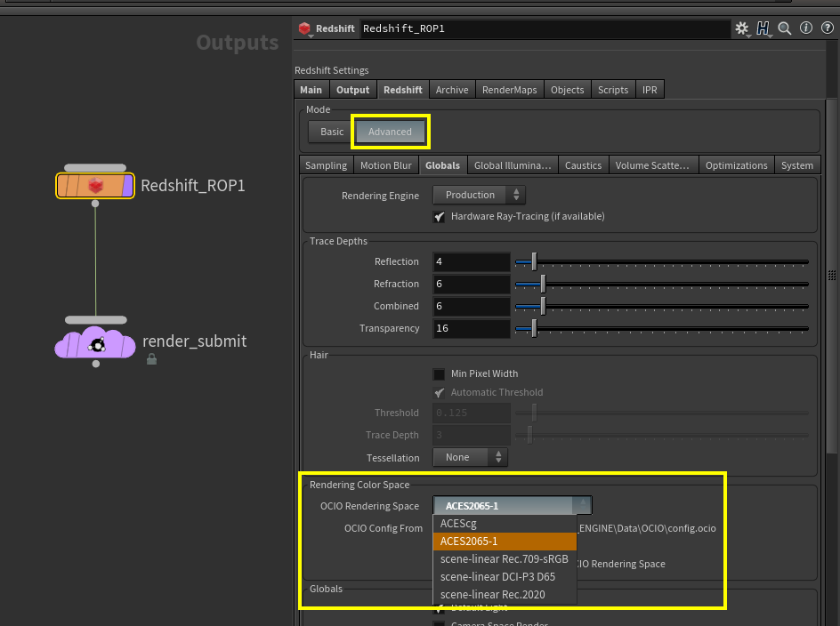This screenshot has width=840, height=626.
Task: Select the Globals sub-tab
Action: point(442,165)
